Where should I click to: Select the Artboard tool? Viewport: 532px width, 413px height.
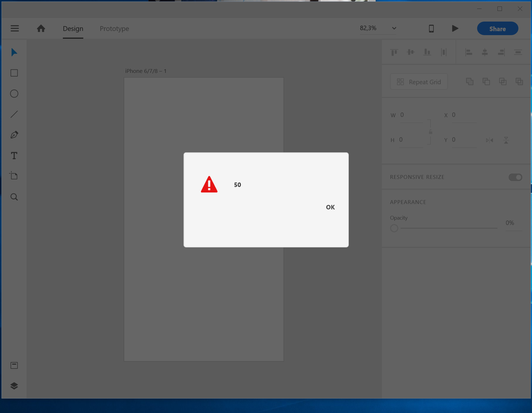[x=14, y=176]
